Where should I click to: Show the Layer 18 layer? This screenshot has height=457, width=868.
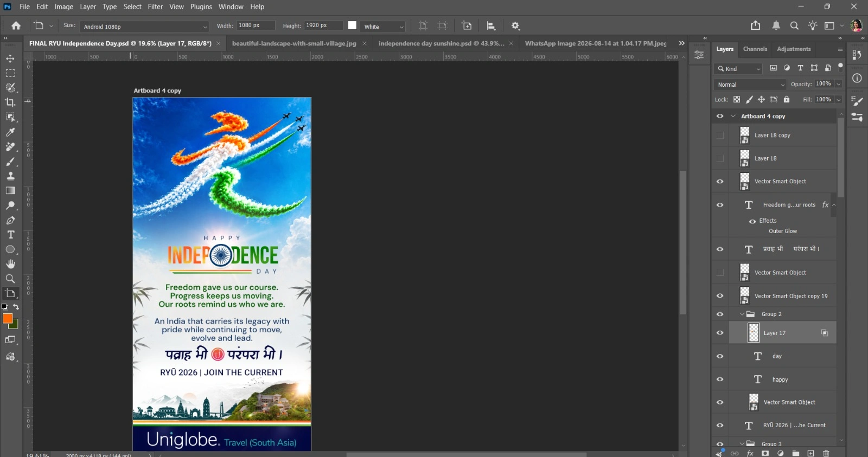(720, 158)
